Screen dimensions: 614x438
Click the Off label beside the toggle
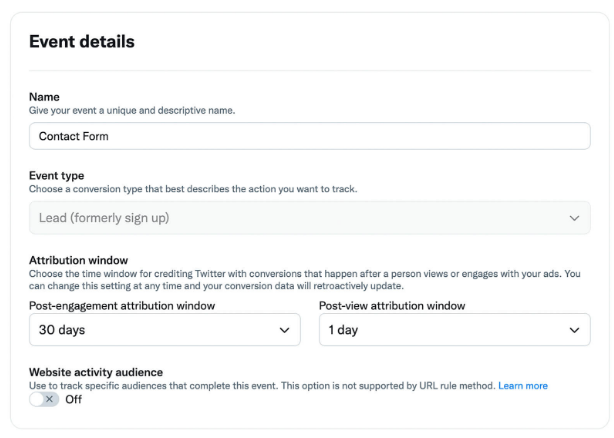pos(73,399)
